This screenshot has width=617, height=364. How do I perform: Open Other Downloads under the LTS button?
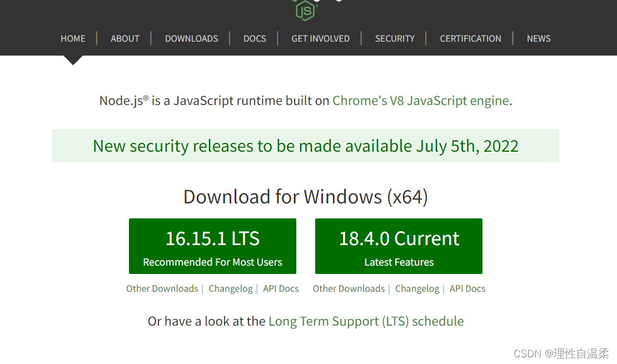pos(162,288)
